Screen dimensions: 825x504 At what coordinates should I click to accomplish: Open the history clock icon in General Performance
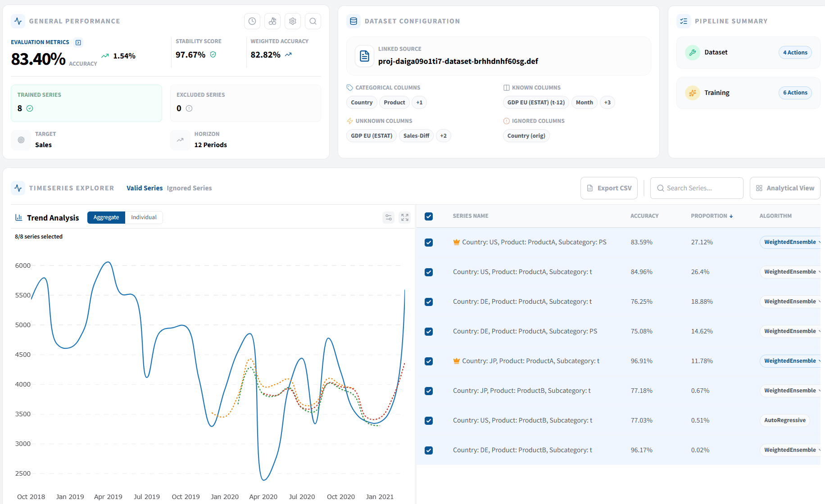(x=252, y=21)
